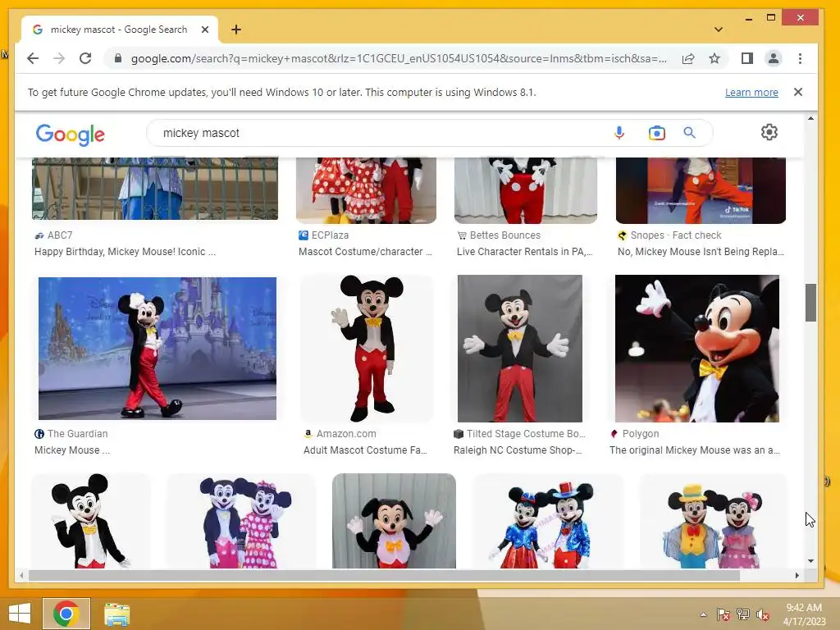The width and height of the screenshot is (840, 630).
Task: Open the ABC7 Happy Birthday image
Action: 155,189
